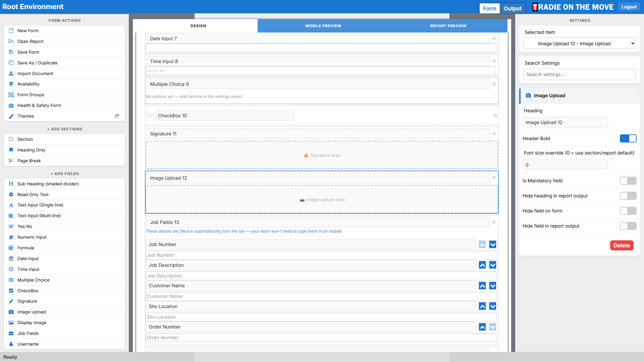The width and height of the screenshot is (644, 362).
Task: Open Themes external link icon
Action: (117, 116)
